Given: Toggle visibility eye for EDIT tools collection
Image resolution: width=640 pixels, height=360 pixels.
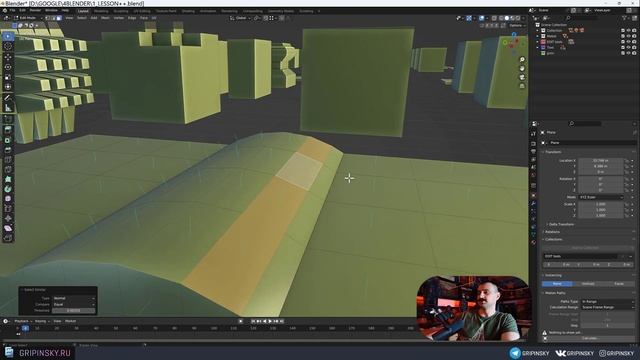Looking at the screenshot, I should point(629,42).
